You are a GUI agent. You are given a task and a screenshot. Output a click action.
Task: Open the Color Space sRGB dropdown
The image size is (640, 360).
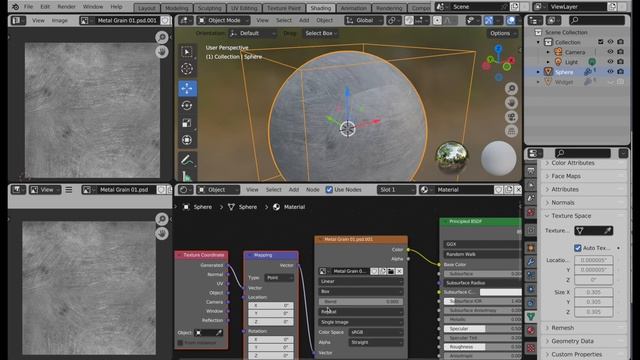376,332
